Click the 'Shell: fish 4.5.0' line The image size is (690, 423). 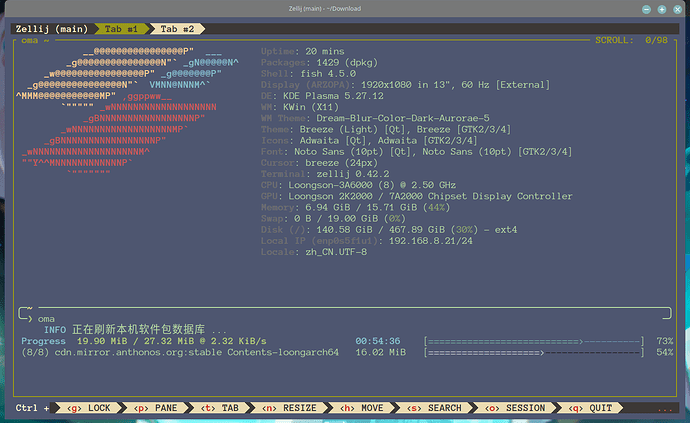[x=308, y=74]
